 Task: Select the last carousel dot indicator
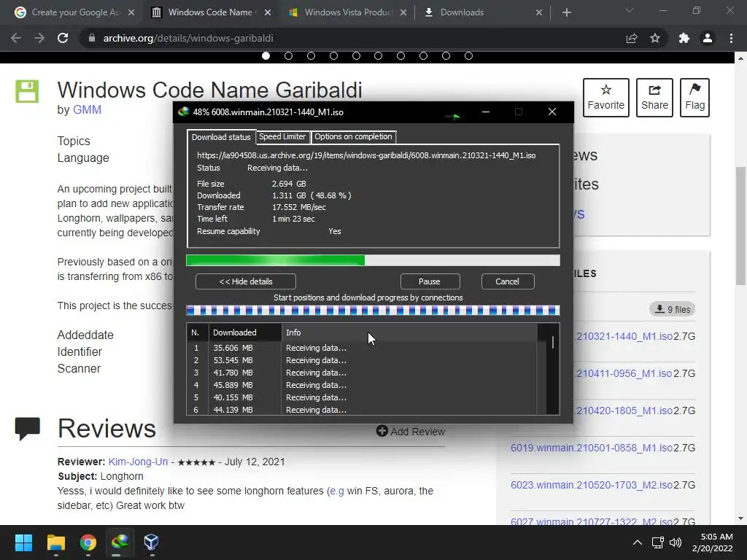coord(468,55)
